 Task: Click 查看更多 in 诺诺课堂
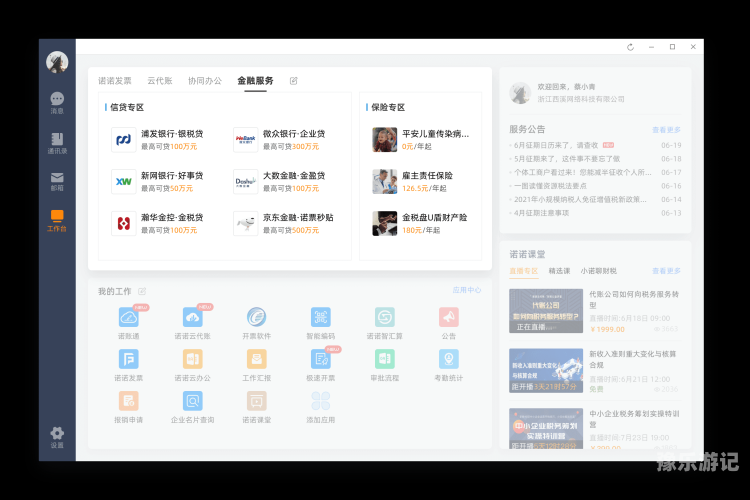[x=666, y=271]
